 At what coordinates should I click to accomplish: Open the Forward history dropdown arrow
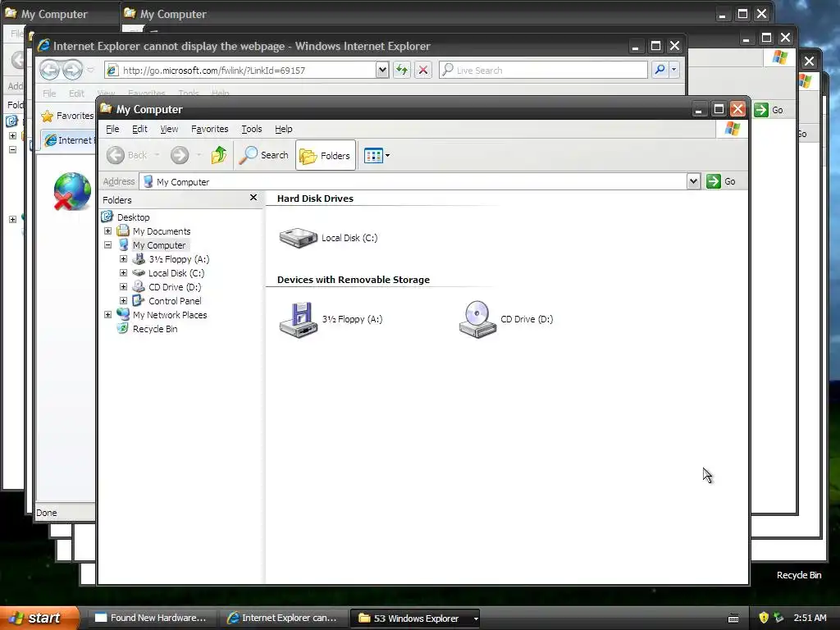199,155
